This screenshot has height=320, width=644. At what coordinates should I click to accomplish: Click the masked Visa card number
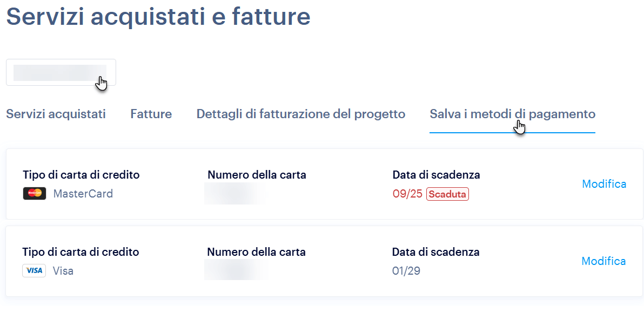click(x=236, y=270)
